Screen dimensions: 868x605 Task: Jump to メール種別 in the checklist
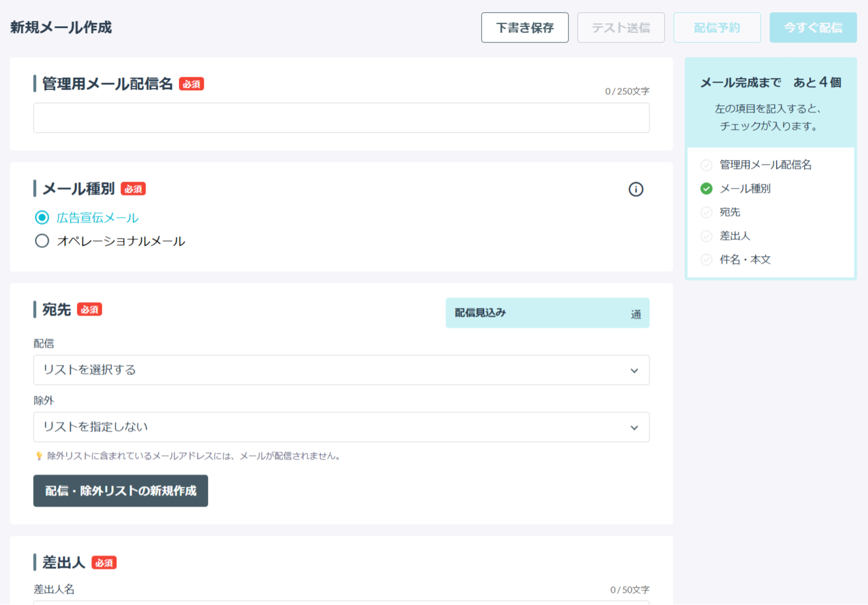pyautogui.click(x=745, y=189)
